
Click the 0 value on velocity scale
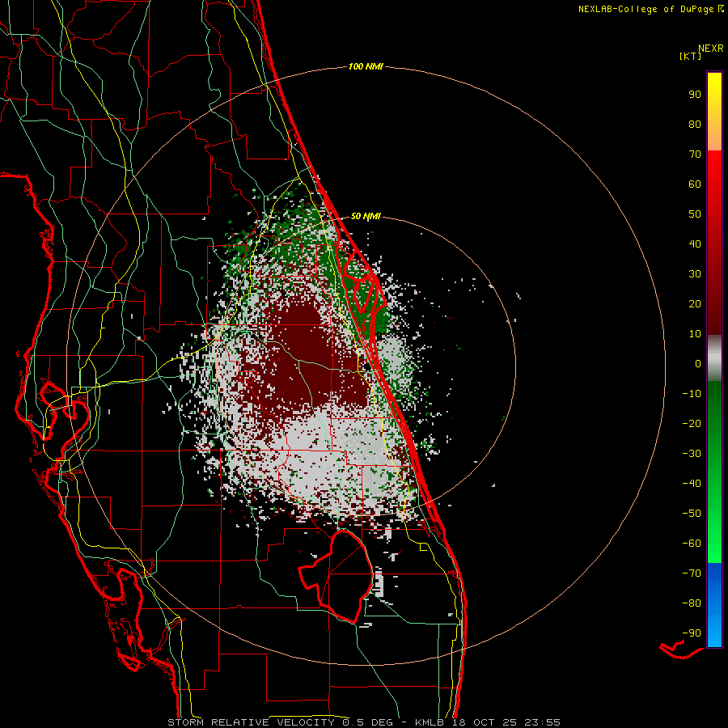pos(698,363)
